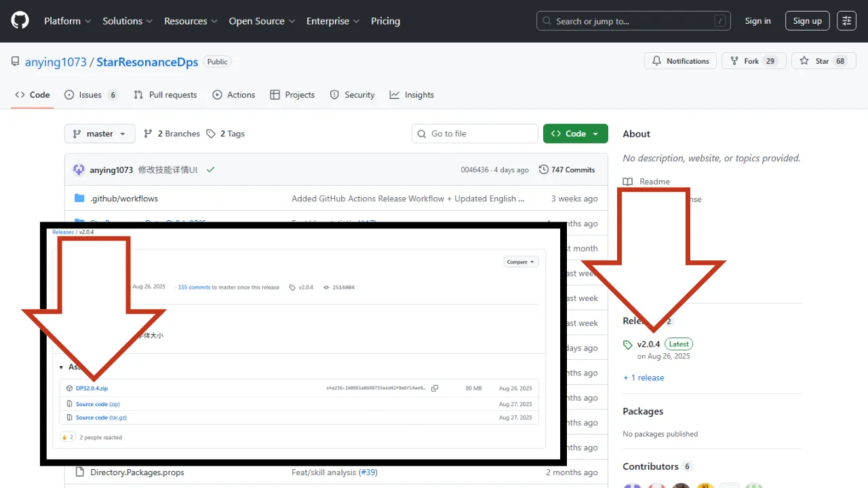Image resolution: width=868 pixels, height=488 pixels.
Task: Click the thumbs up reaction button
Action: point(68,437)
